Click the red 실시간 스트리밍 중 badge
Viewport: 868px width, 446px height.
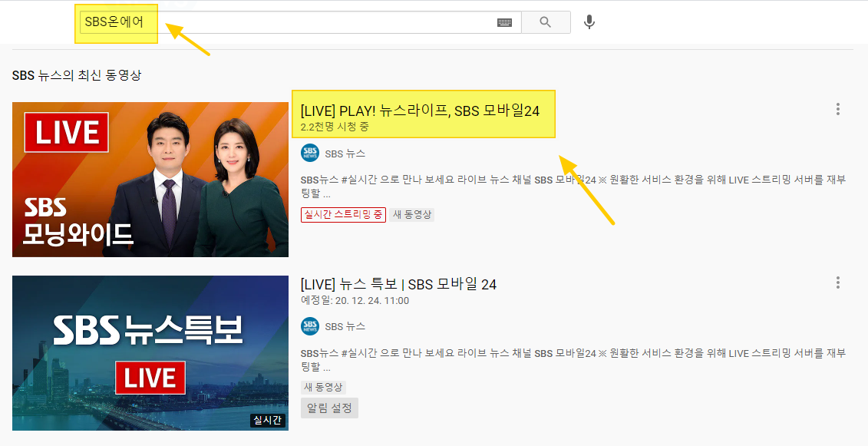point(343,214)
